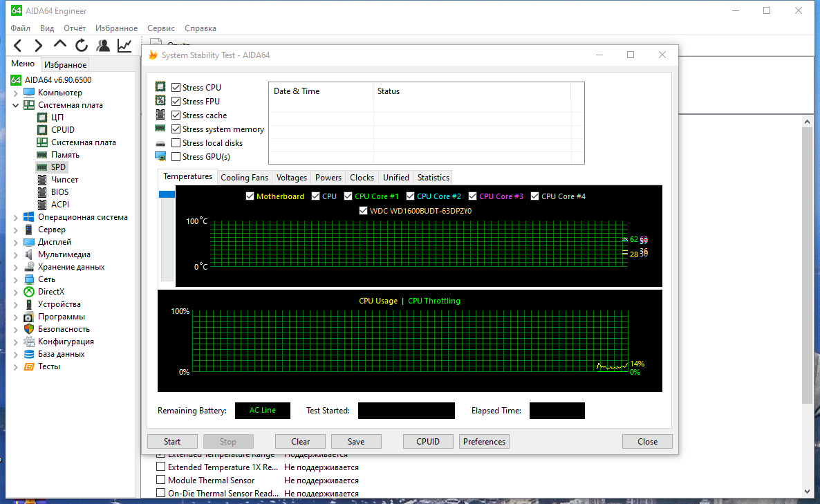Viewport: 820px width, 504px height.
Task: Open the Preferences button
Action: click(x=484, y=442)
